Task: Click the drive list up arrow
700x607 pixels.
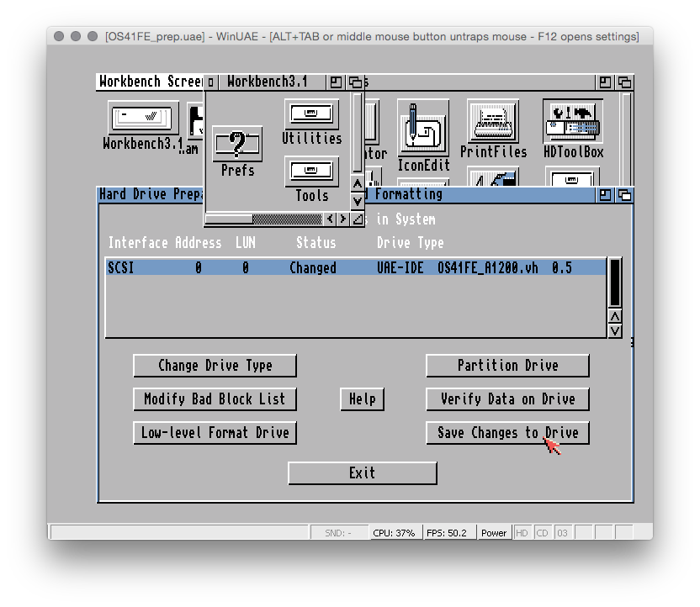Action: click(615, 316)
